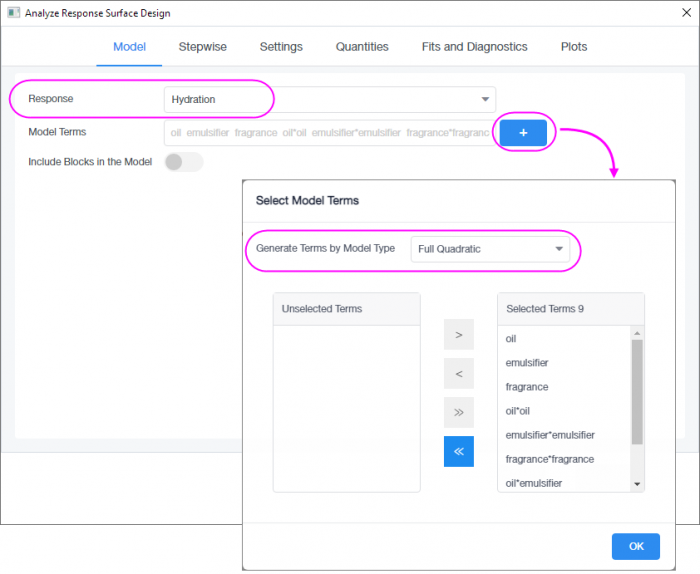Click the blue plus button for Model Terms
The height and width of the screenshot is (574, 700).
pyautogui.click(x=523, y=133)
